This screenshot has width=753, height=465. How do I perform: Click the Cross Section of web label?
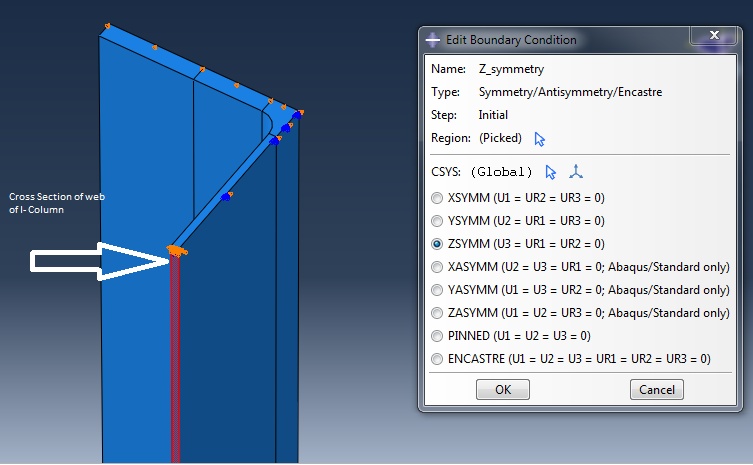pyautogui.click(x=57, y=203)
